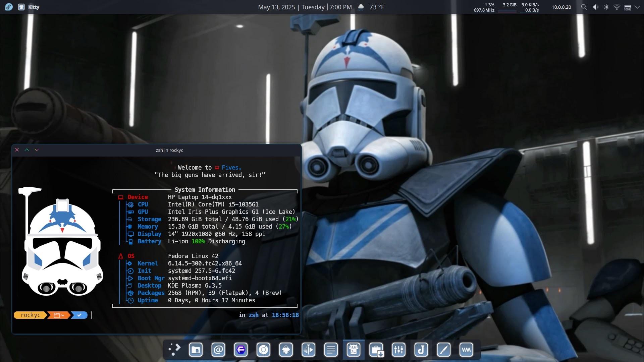Focus the Kitty terminal icon in dock
This screenshot has width=644, height=362.
click(354, 350)
